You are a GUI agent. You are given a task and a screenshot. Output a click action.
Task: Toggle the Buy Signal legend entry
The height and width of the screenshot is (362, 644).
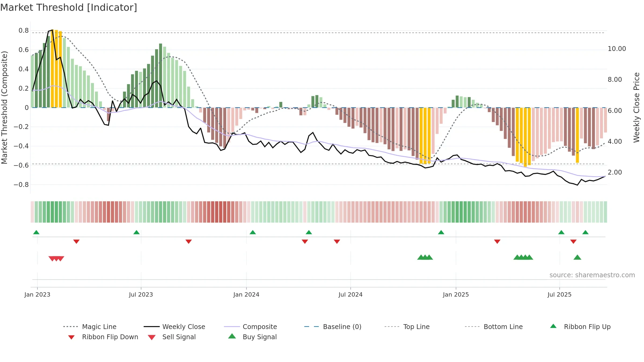click(x=252, y=337)
